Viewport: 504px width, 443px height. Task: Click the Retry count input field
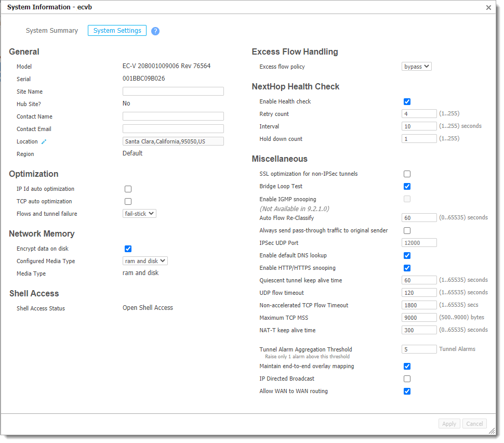(x=419, y=113)
